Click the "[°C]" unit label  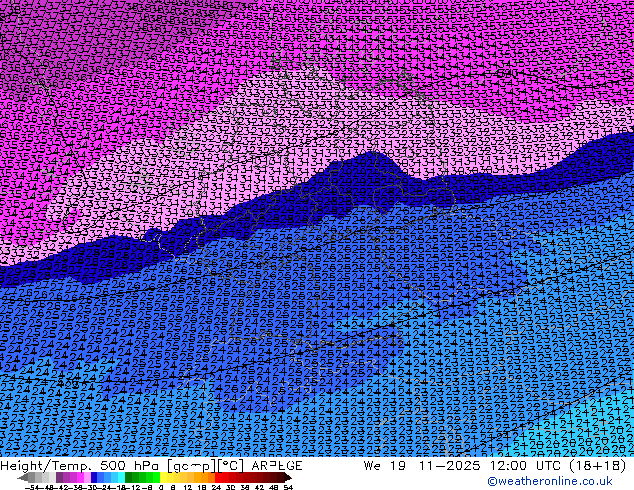[x=231, y=466]
